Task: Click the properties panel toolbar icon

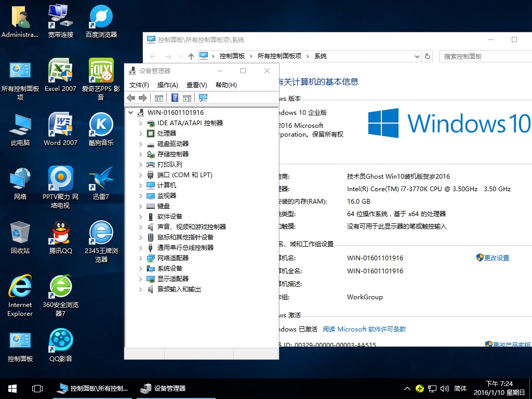Action: (x=187, y=98)
